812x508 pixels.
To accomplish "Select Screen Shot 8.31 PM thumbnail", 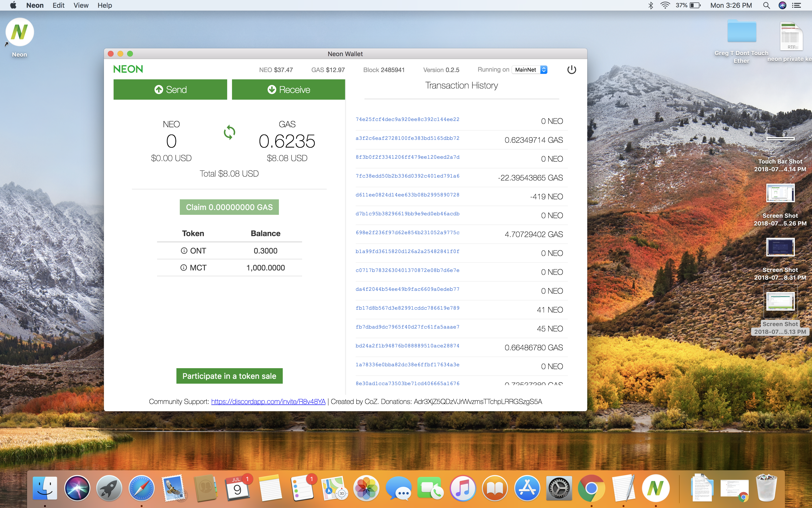I will coord(780,247).
